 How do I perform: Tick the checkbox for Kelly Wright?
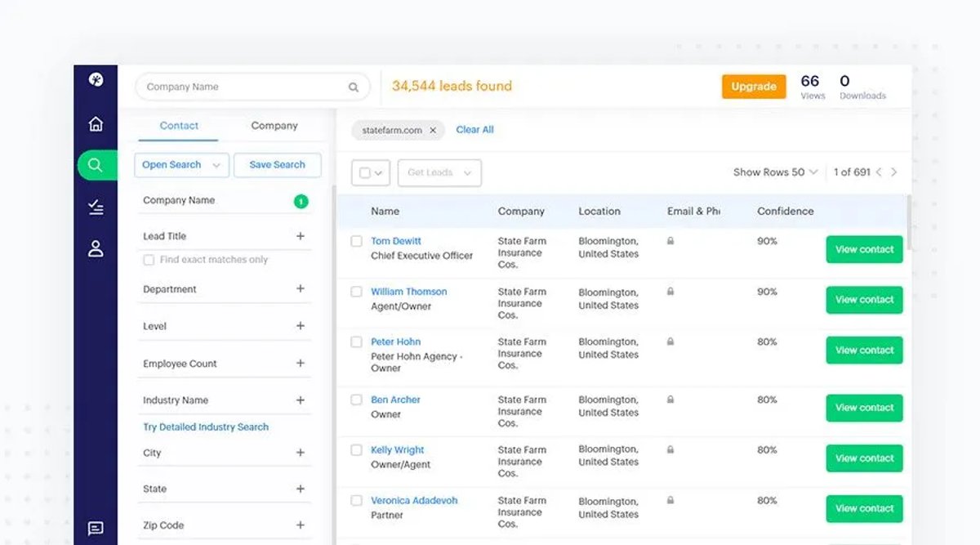pos(356,450)
